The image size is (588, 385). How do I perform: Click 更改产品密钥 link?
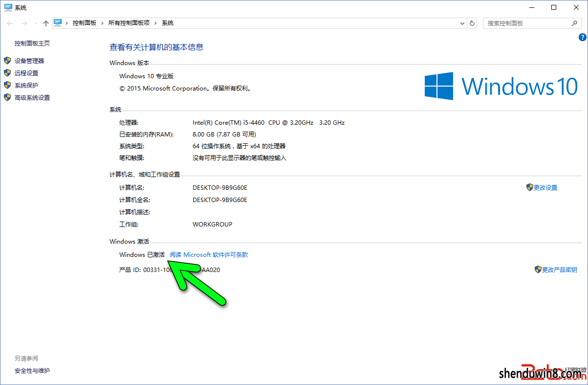pos(560,270)
